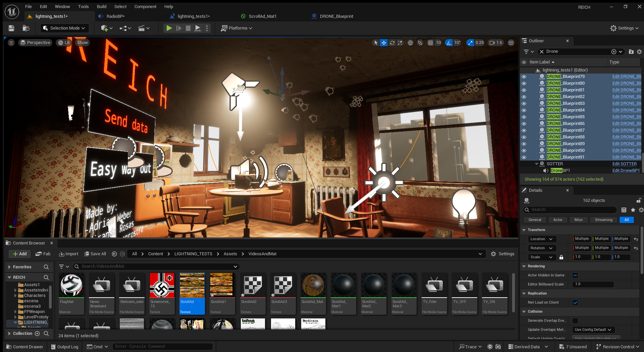The width and height of the screenshot is (644, 352).
Task: Collapse the Rendering section
Action: [x=524, y=266]
